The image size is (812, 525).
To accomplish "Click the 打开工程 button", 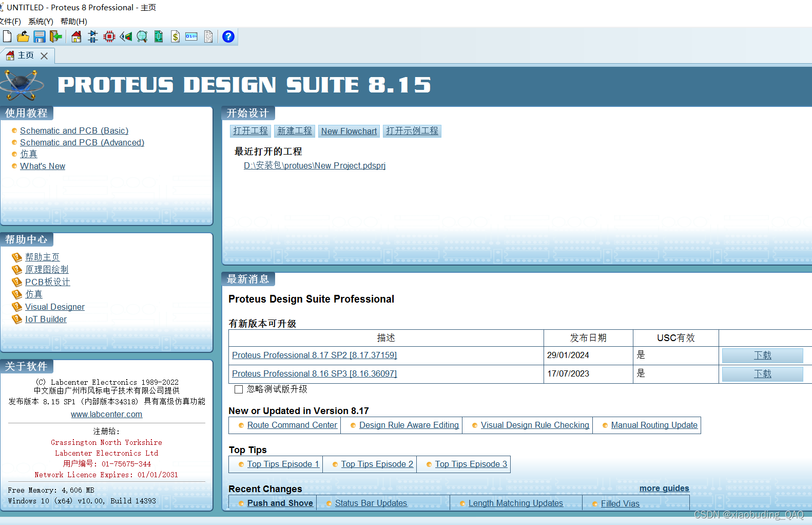I will click(x=250, y=131).
